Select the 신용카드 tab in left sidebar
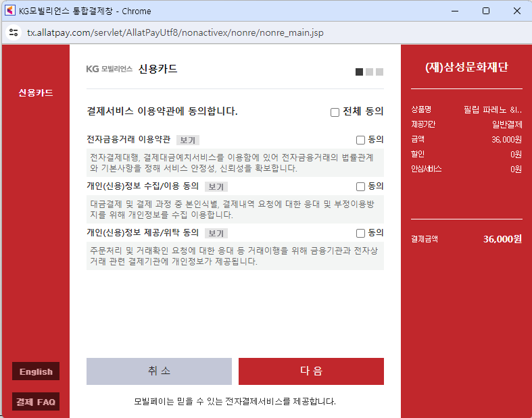This screenshot has height=418, width=532. (36, 93)
